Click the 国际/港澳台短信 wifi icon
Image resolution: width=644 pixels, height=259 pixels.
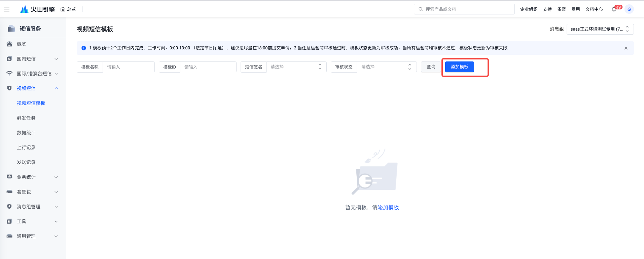9,74
